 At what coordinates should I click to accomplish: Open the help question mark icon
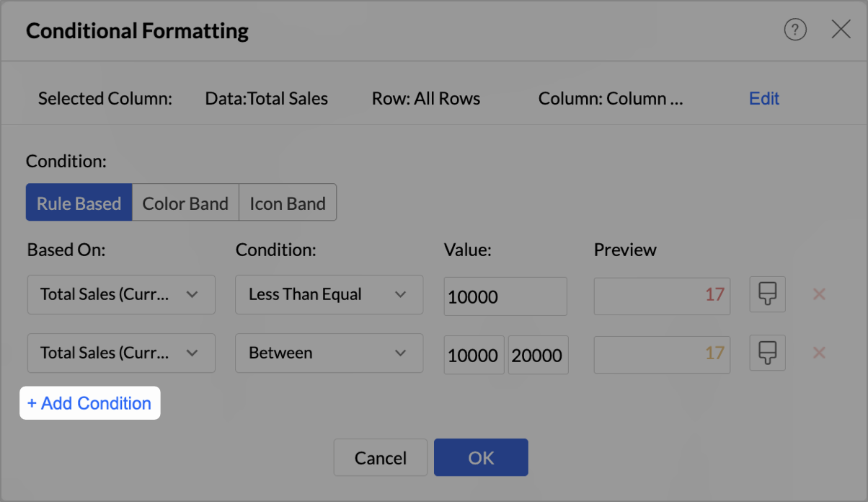tap(795, 30)
